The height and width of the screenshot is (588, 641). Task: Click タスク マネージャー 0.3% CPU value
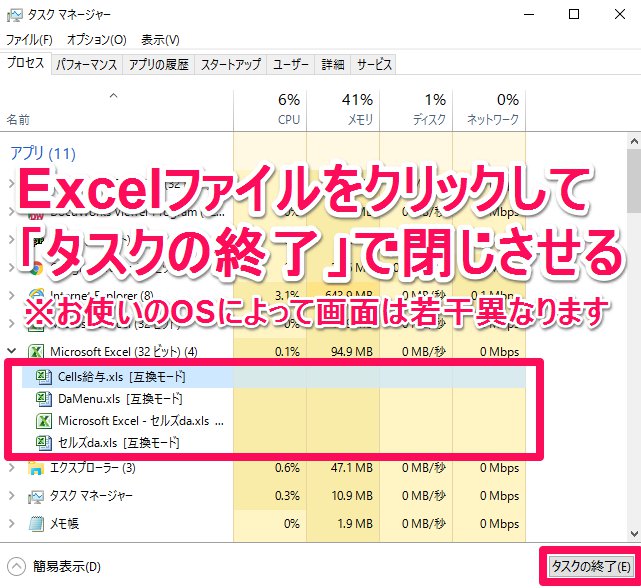coord(287,496)
